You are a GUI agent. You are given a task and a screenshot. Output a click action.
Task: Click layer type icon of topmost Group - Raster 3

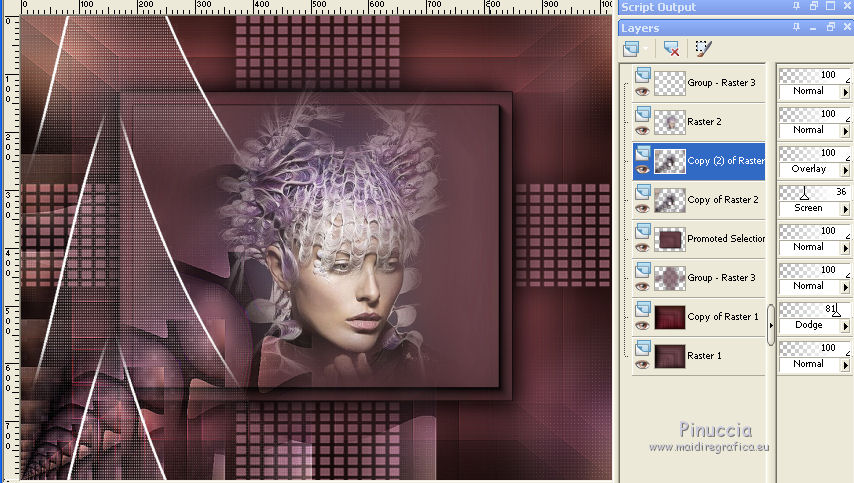point(643,75)
